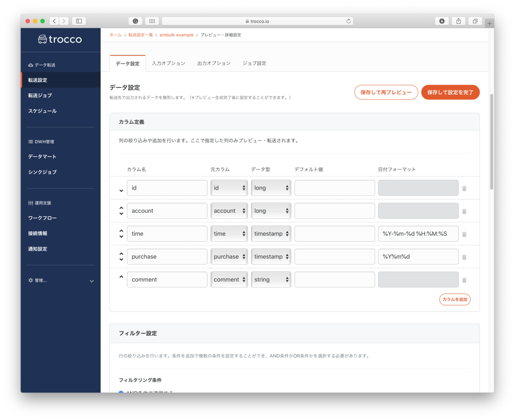Move the comment row up
The image size is (515, 420).
[x=121, y=277]
